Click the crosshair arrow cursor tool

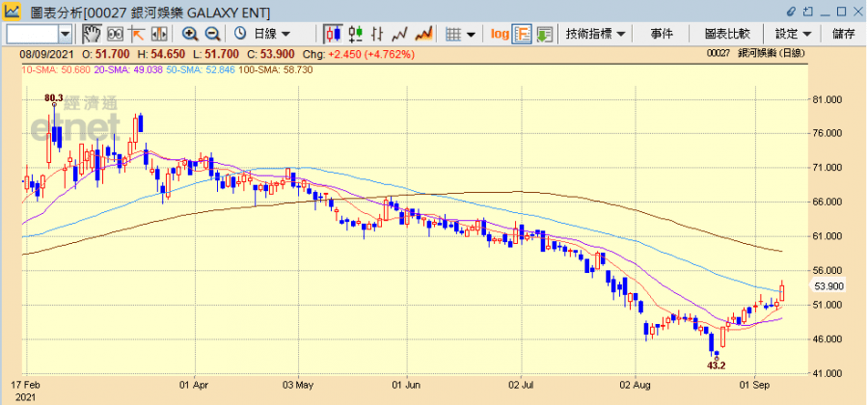click(136, 34)
